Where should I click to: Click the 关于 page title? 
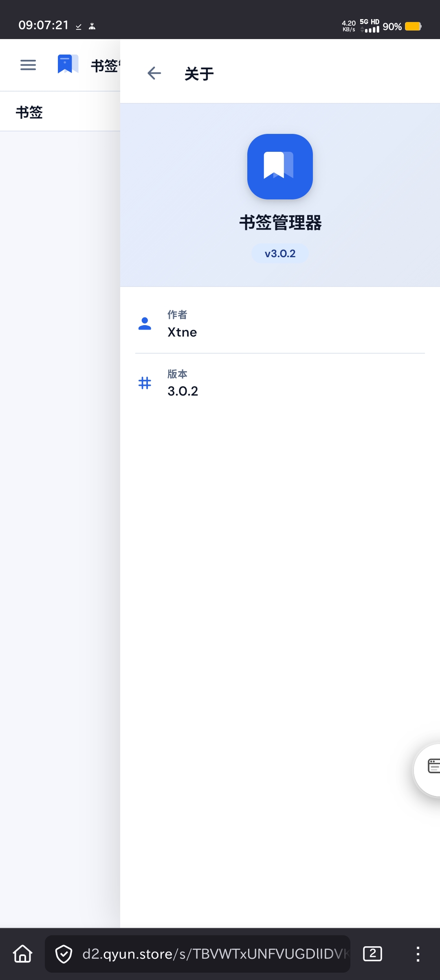(199, 74)
